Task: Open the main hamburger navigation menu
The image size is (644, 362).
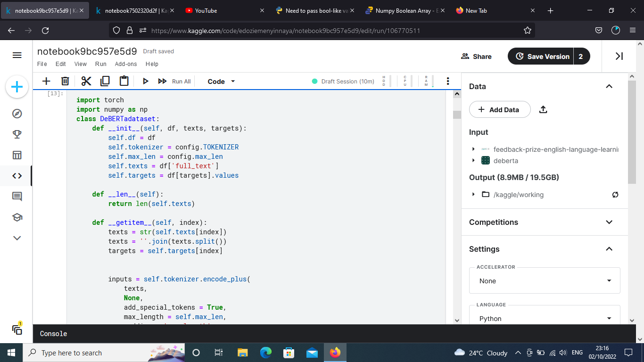Action: click(17, 56)
